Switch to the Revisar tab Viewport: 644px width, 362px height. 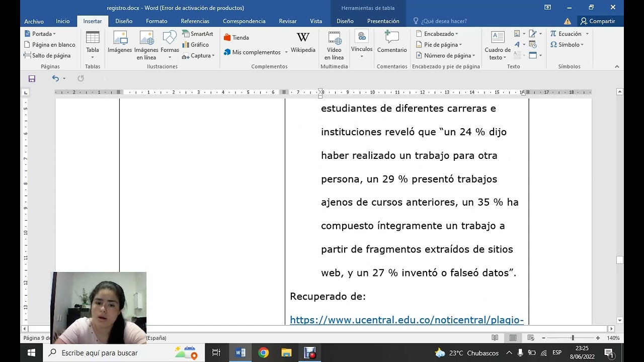coord(288,21)
